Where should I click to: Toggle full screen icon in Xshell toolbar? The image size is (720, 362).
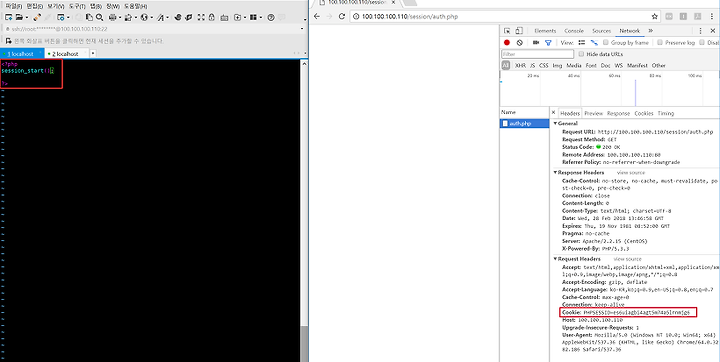200,17
